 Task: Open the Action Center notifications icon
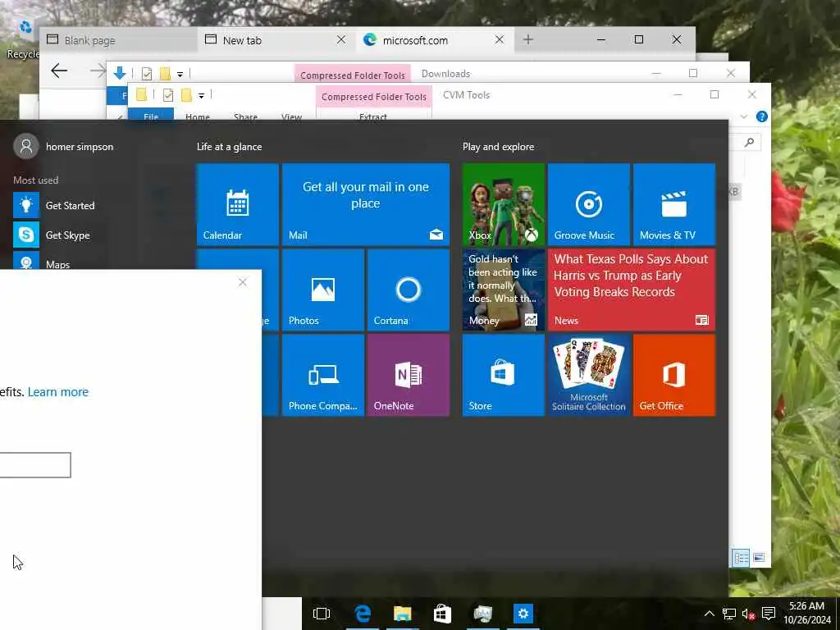(769, 614)
